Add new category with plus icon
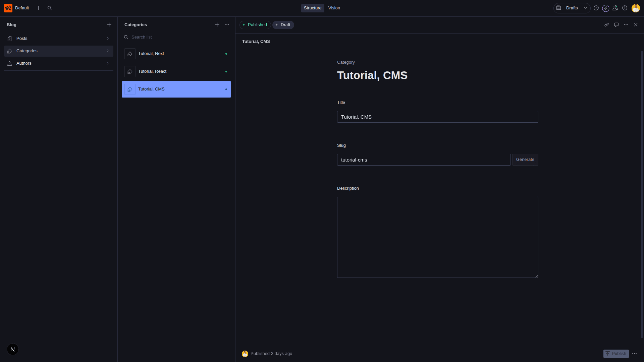The height and width of the screenshot is (362, 644). (217, 25)
